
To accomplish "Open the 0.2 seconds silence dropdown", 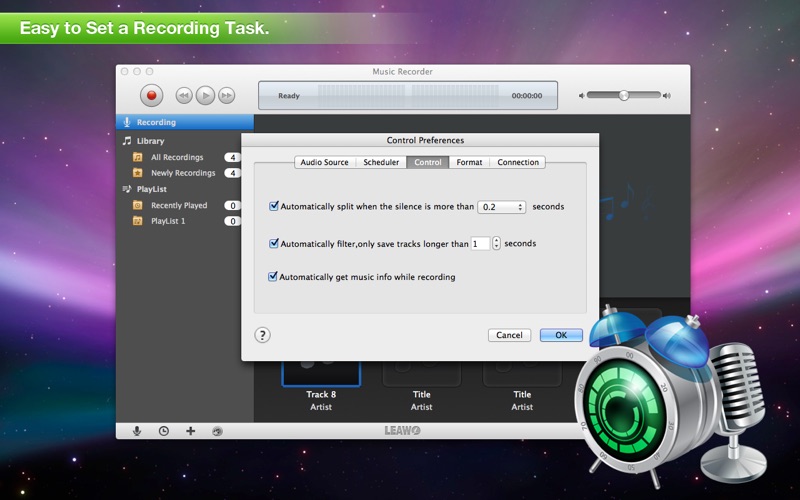I will pyautogui.click(x=502, y=207).
